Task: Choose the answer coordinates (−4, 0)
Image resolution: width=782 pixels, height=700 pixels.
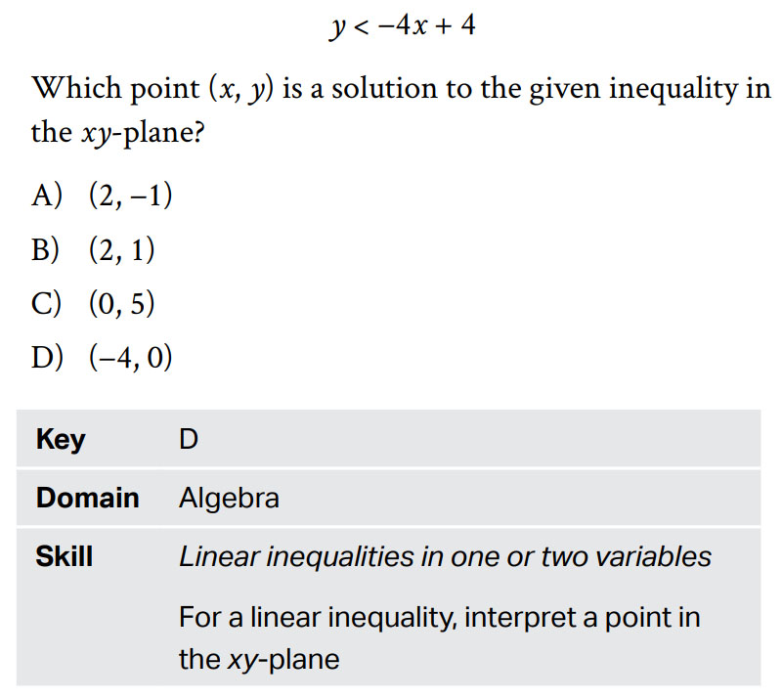Action: 131,358
